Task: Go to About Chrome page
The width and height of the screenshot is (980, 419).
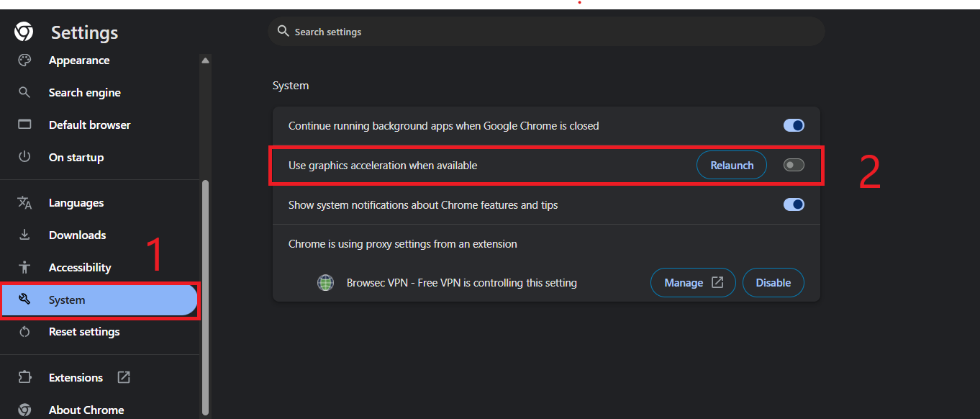Action: (86, 410)
